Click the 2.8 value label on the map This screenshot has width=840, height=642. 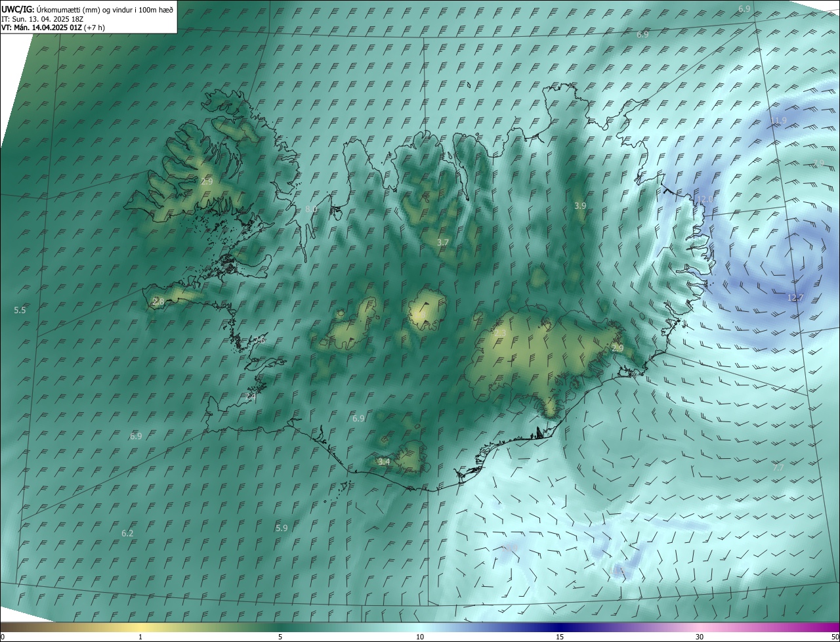pos(158,301)
